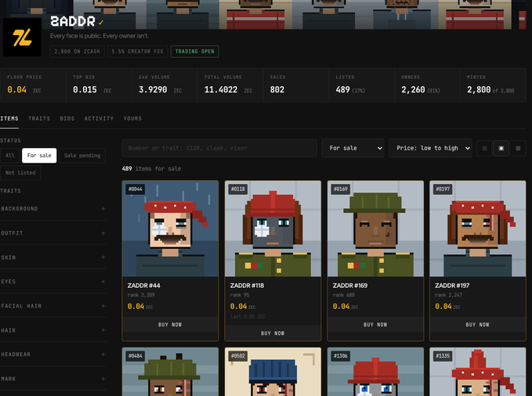This screenshot has width=532, height=396.
Task: Click the Floor Price 0.04 stat
Action: click(x=33, y=85)
